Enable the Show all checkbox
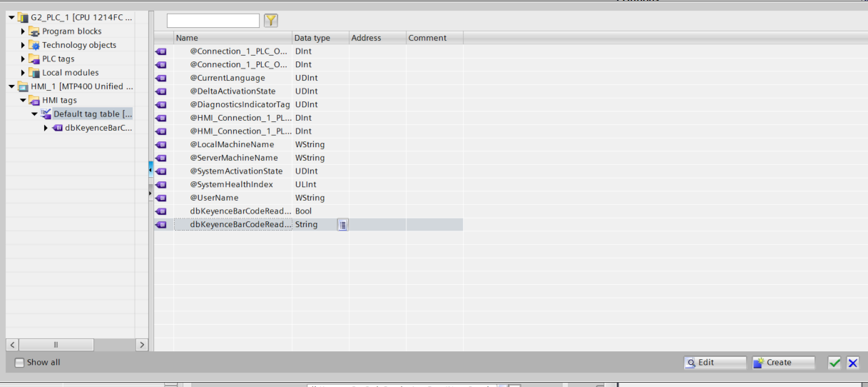The width and height of the screenshot is (868, 387). coord(19,363)
